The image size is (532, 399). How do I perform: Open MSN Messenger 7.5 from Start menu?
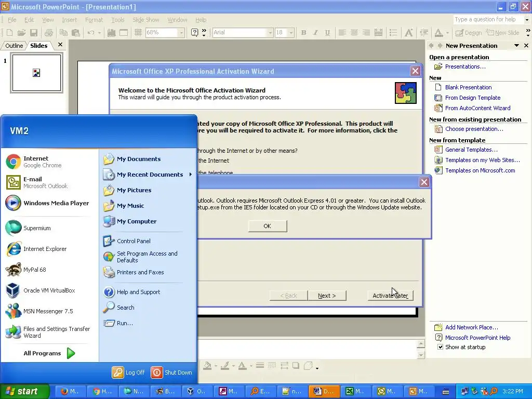click(48, 311)
